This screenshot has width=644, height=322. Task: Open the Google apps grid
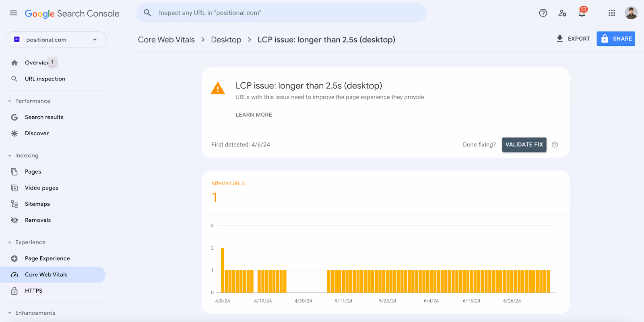pos(612,13)
